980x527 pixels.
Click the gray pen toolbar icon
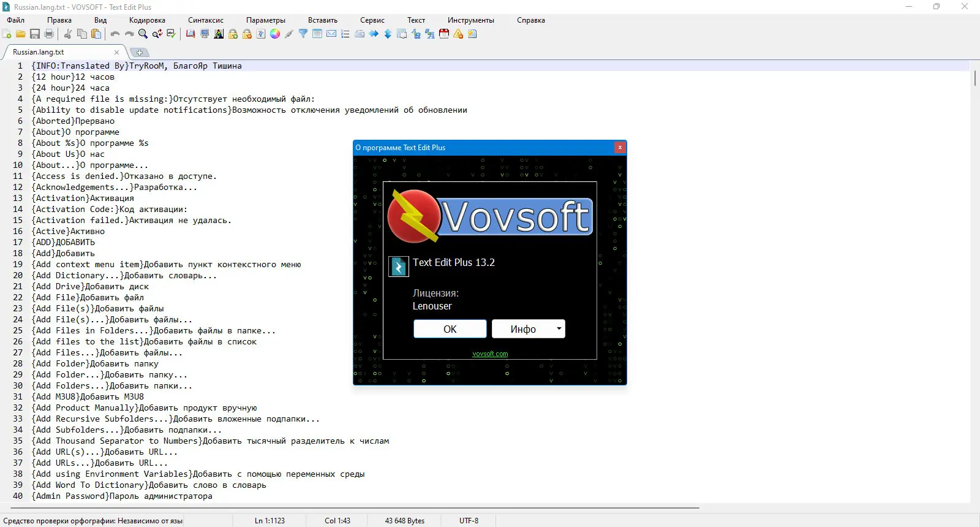pos(289,34)
